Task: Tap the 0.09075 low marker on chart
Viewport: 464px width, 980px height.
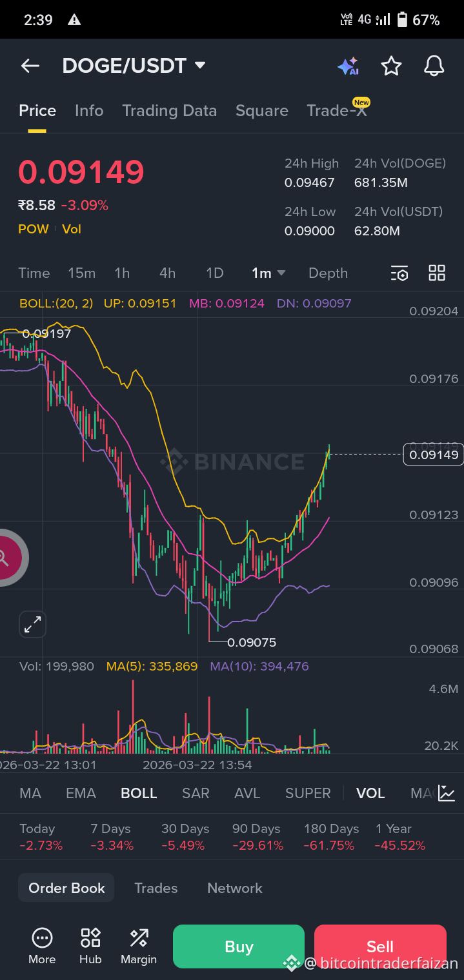Action: (x=252, y=642)
